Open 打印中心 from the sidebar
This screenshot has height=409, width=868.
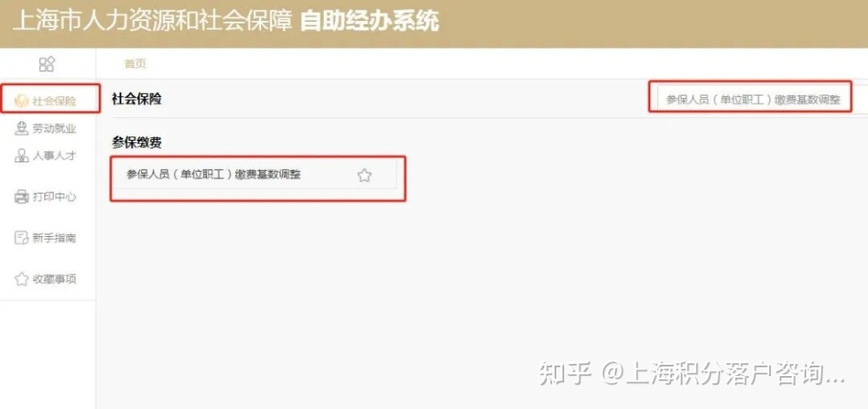(54, 196)
